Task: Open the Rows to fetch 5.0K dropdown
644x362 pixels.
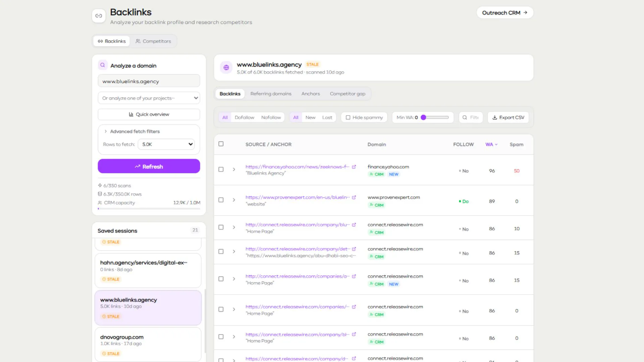Action: tap(166, 144)
